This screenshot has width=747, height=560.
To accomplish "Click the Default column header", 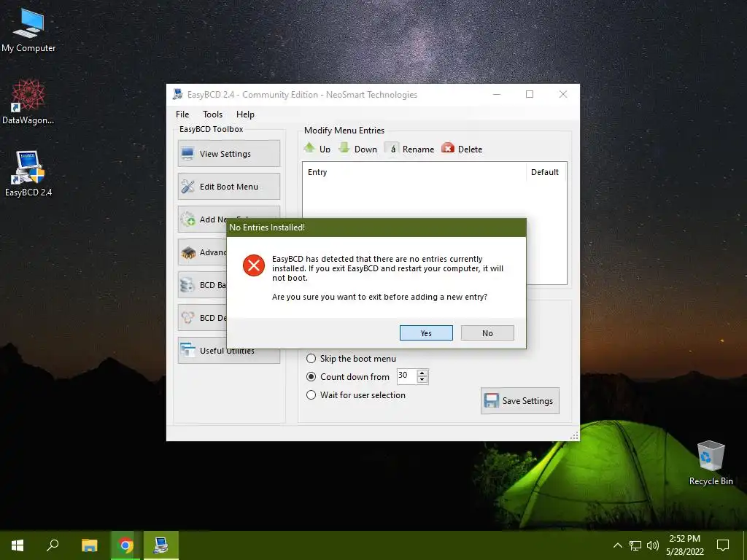I will pyautogui.click(x=546, y=172).
